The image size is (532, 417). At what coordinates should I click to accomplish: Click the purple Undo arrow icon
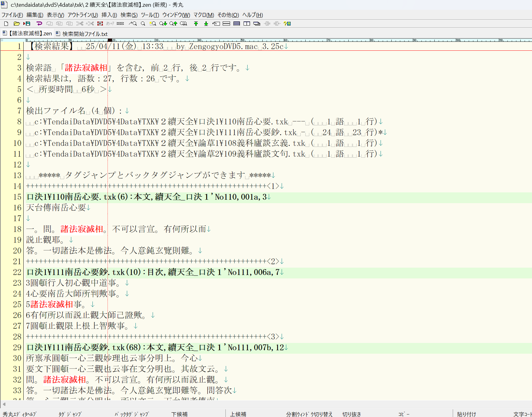tap(39, 24)
